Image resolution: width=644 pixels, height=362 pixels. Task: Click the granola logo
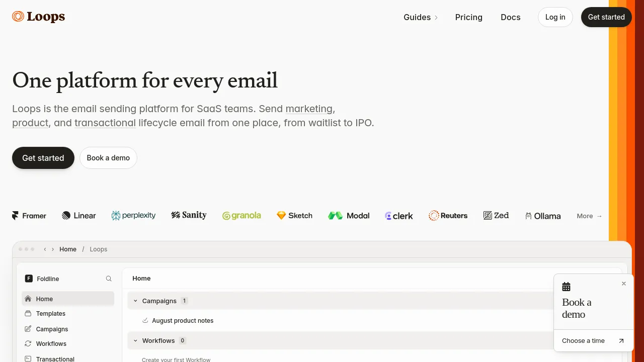point(242,216)
